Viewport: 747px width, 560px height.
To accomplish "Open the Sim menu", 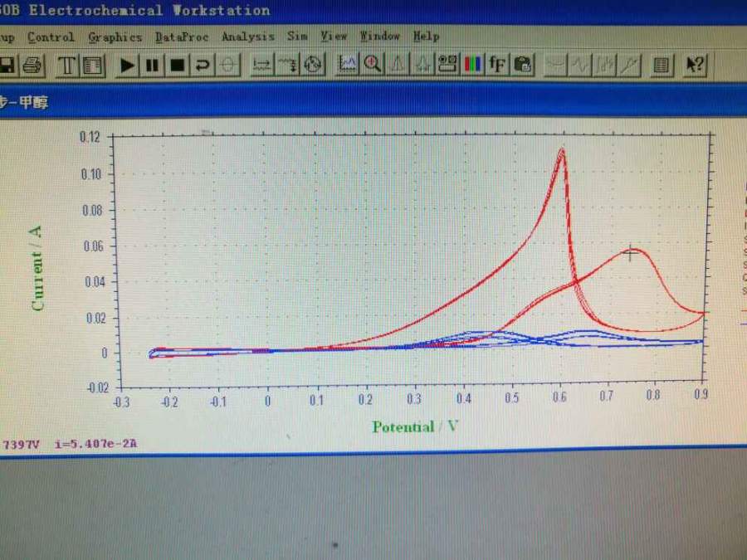I will point(297,37).
